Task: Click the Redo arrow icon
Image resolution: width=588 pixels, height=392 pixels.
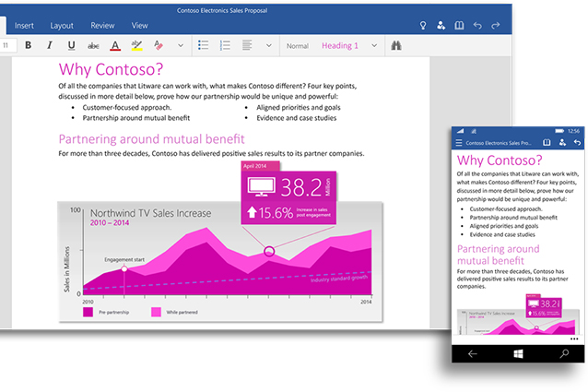Action: click(x=496, y=25)
